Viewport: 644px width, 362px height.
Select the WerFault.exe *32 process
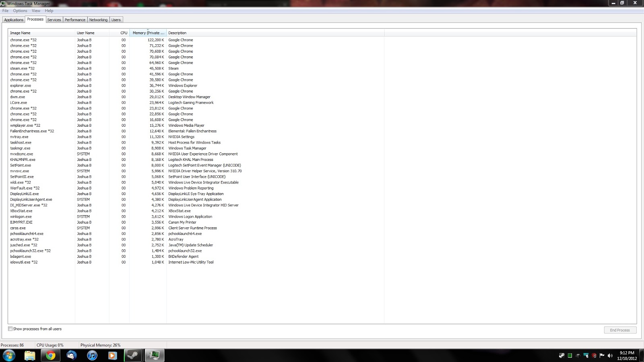coord(25,188)
